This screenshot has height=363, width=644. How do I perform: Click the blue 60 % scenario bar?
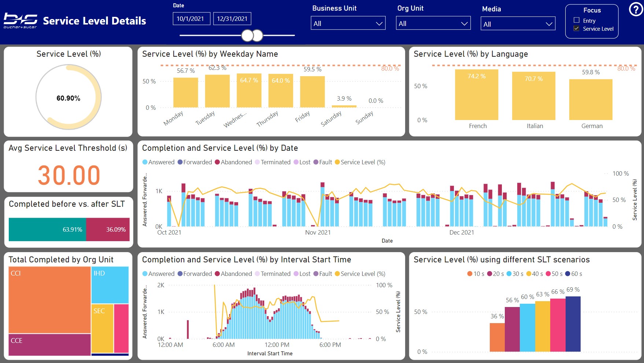[x=528, y=328]
